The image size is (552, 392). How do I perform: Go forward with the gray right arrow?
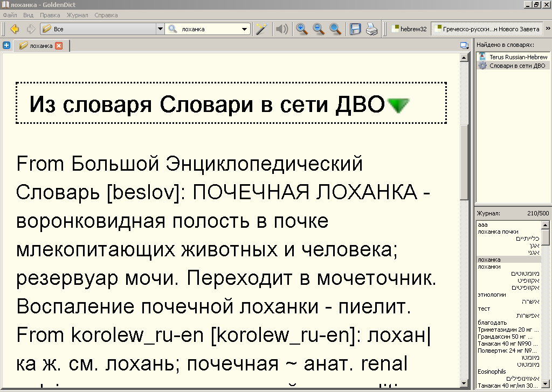31,29
